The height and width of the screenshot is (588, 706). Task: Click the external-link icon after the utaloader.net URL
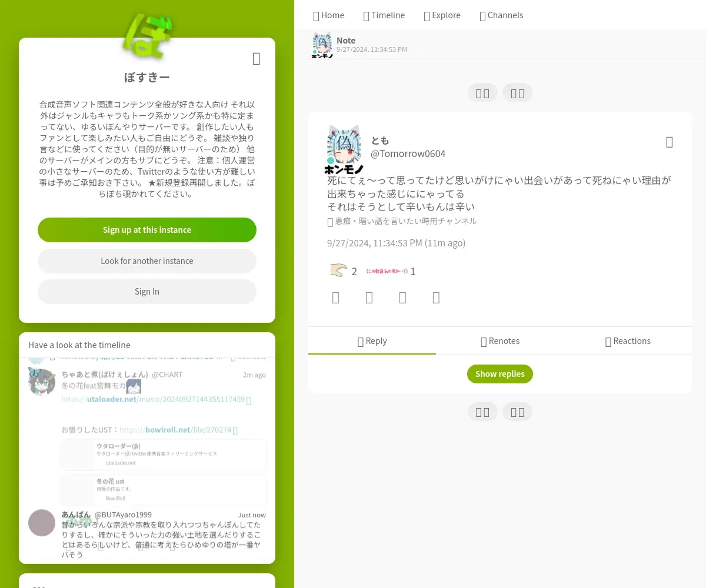click(248, 400)
